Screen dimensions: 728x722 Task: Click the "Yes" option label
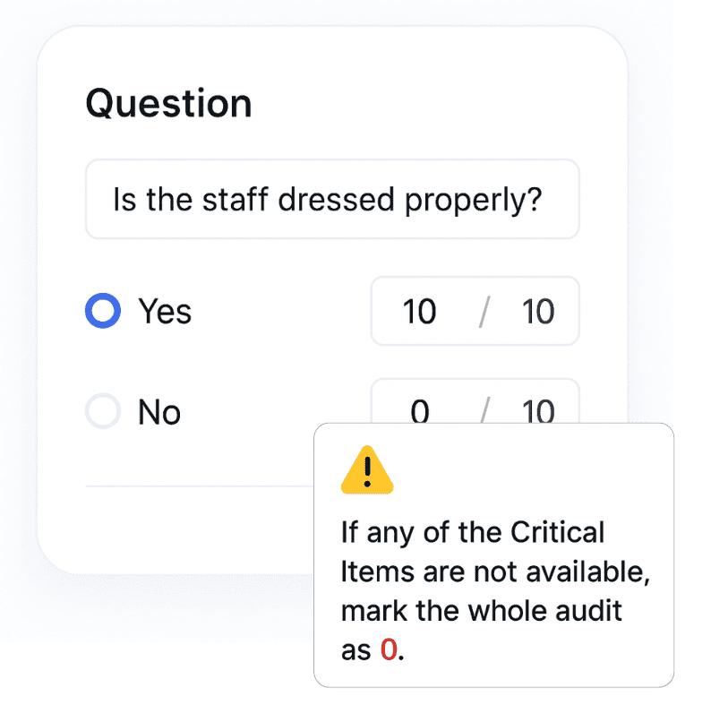tap(165, 312)
